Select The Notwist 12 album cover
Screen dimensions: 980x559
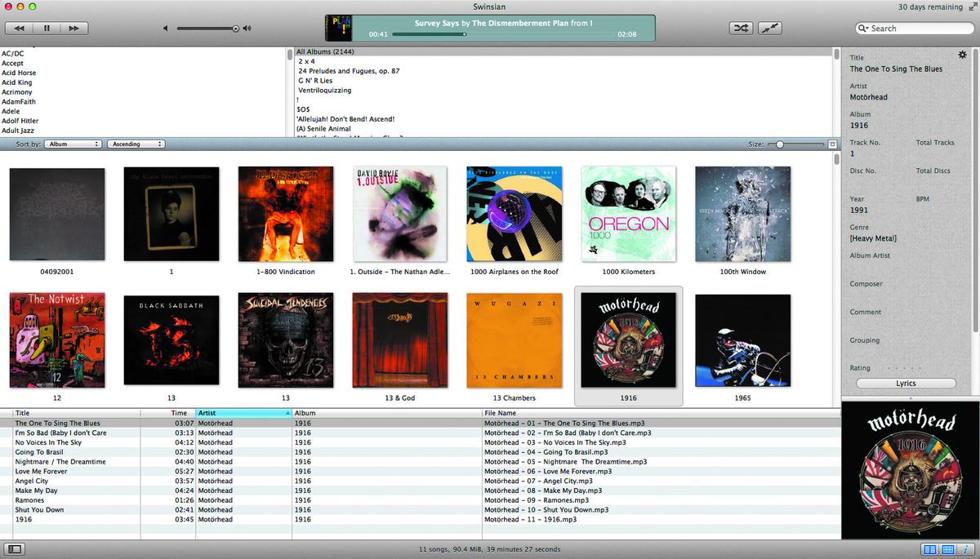pos(57,340)
